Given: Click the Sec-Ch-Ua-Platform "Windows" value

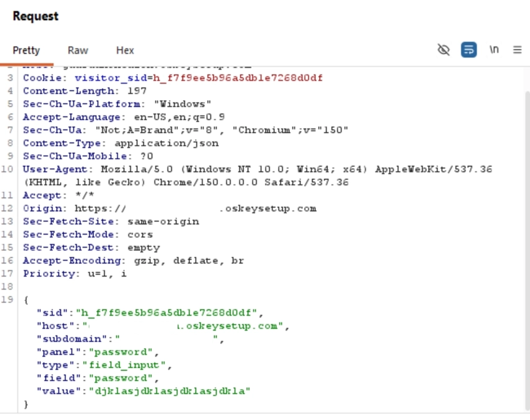Looking at the screenshot, I should [x=182, y=104].
